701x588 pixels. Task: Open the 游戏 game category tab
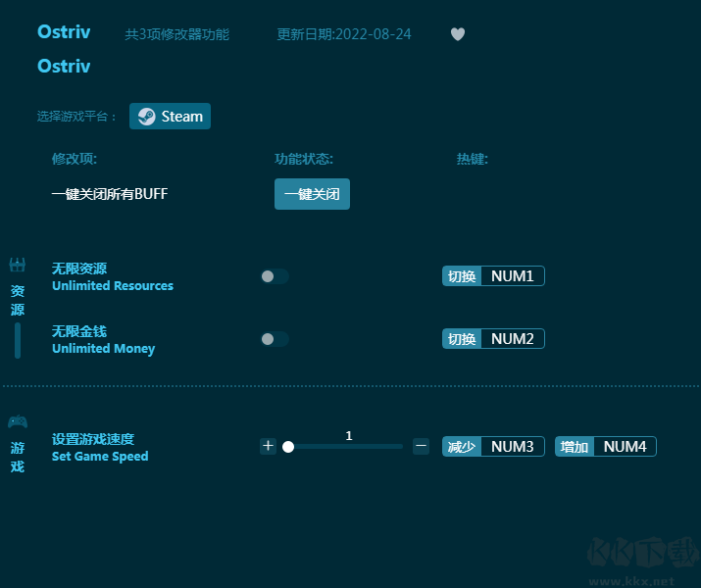click(18, 457)
